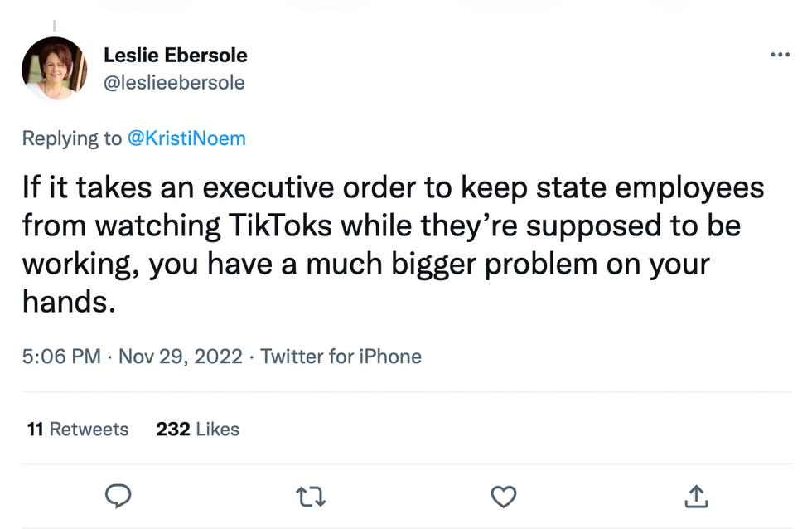Click the "Replying to" label
This screenshot has height=529, width=812.
(71, 138)
